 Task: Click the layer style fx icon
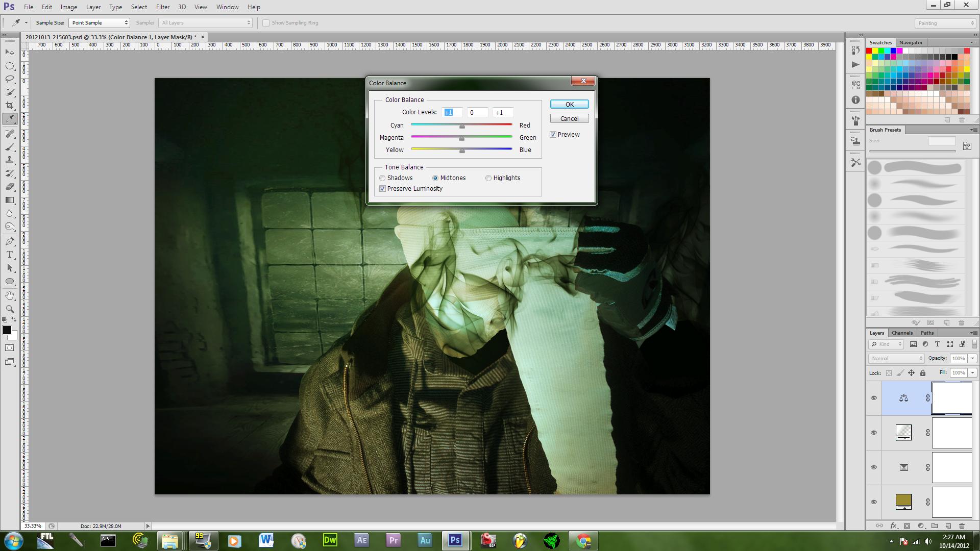click(x=893, y=525)
